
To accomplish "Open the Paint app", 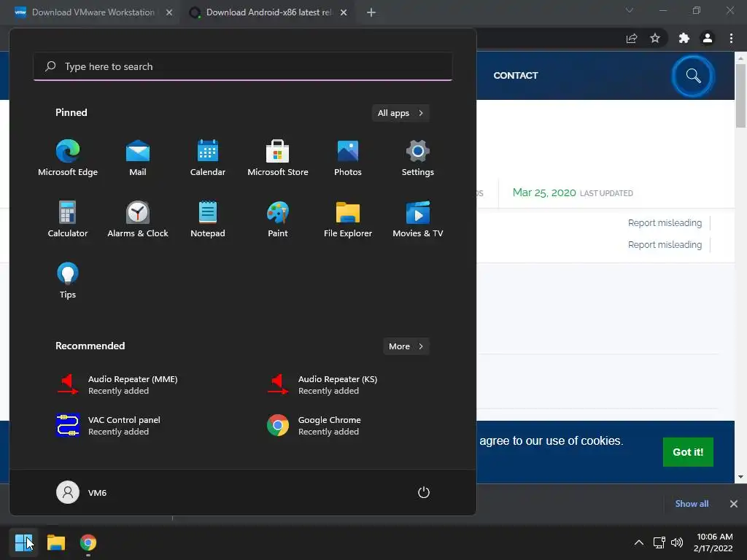I will point(278,219).
